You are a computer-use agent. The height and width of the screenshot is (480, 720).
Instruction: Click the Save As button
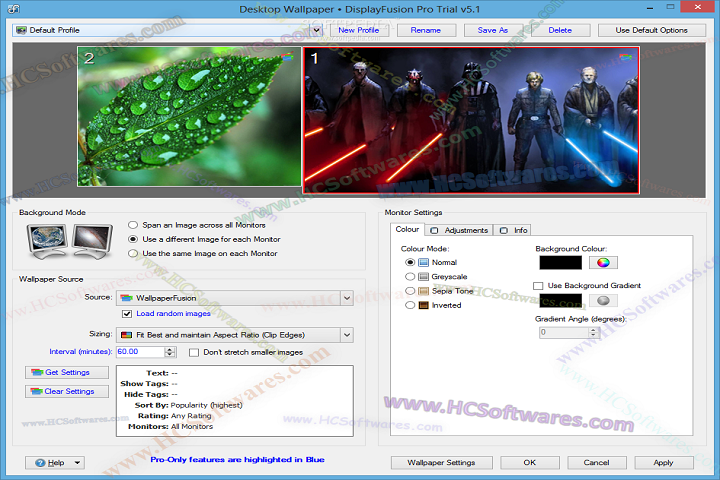pyautogui.click(x=493, y=30)
